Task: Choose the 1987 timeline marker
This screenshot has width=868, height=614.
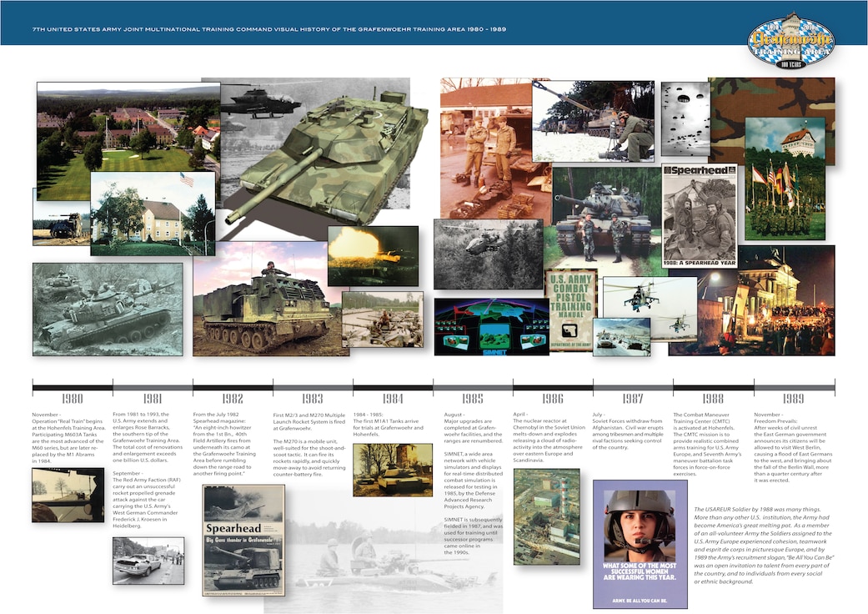Action: [632, 399]
